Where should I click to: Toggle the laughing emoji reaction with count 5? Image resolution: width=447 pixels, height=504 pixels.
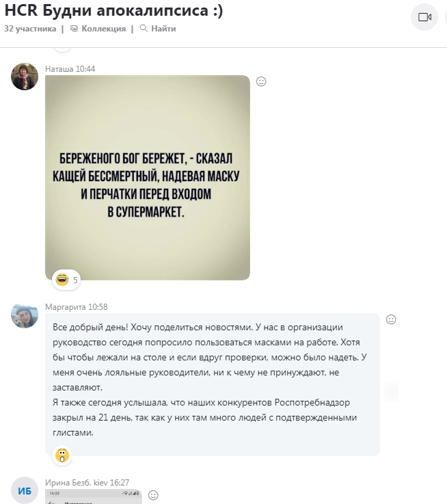click(x=66, y=280)
